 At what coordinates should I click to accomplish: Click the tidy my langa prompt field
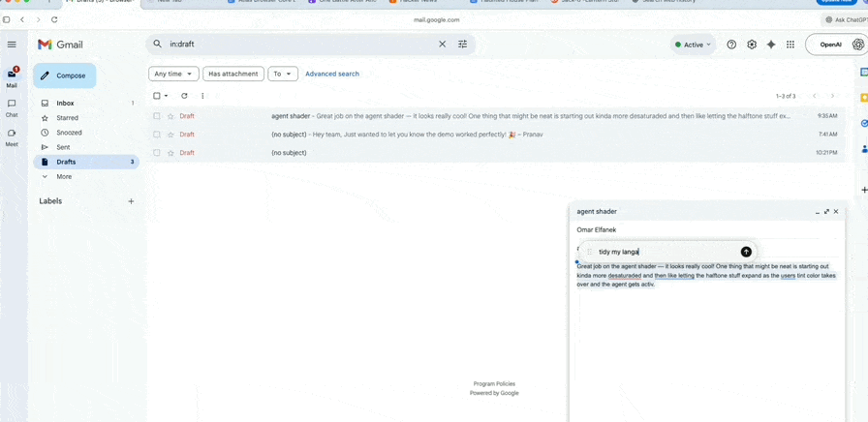point(667,252)
